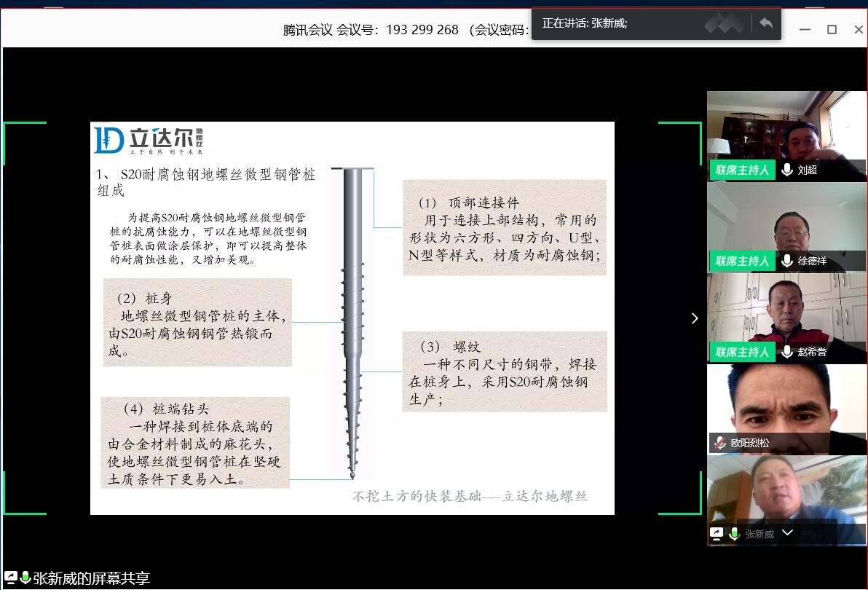Click bottom-left green microphone status icon

point(25,578)
